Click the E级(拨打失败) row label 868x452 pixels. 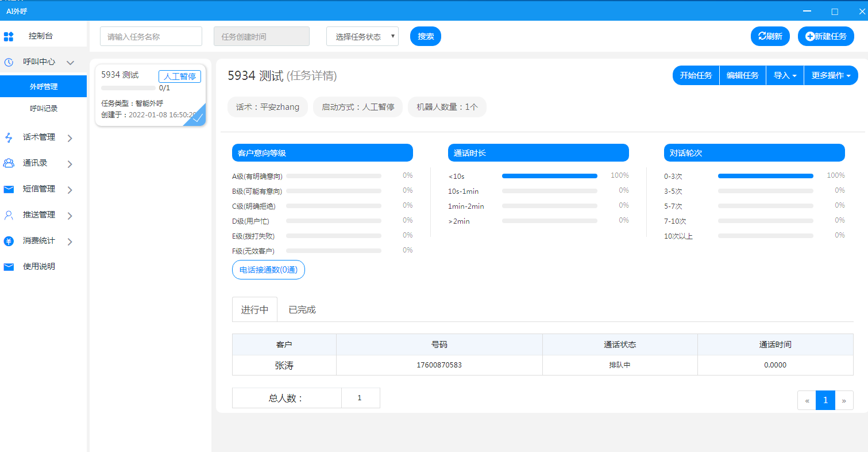point(253,236)
